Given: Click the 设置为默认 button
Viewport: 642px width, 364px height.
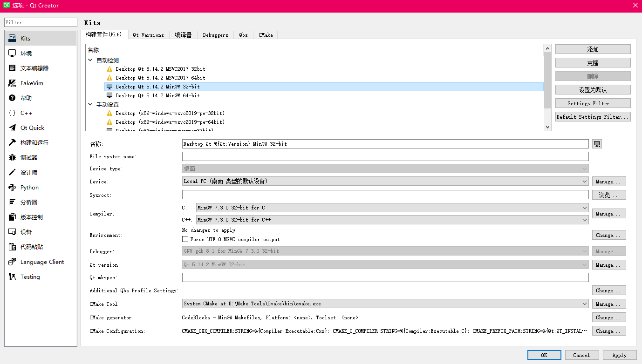Looking at the screenshot, I should click(x=593, y=90).
